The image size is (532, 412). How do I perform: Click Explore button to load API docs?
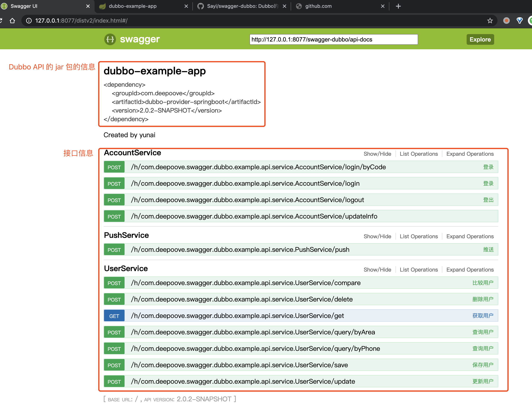[x=481, y=39]
